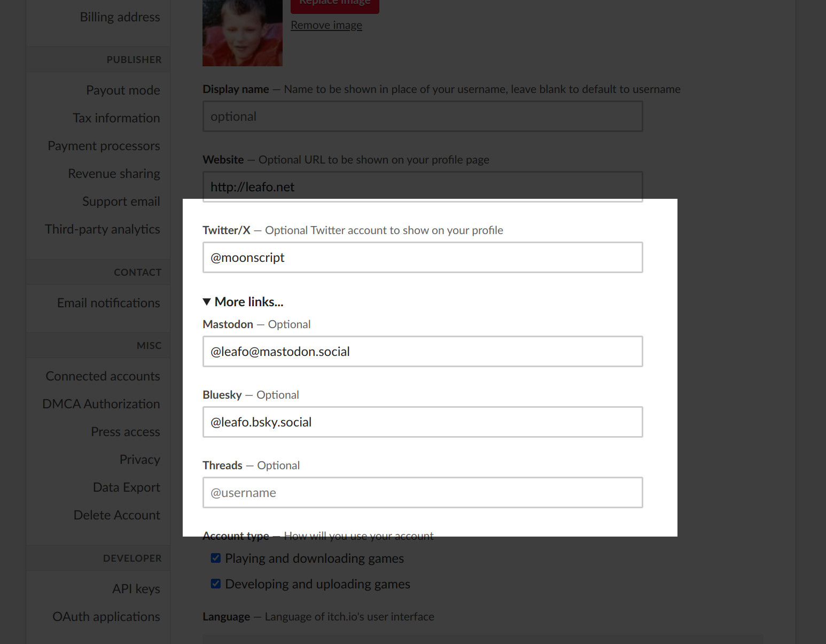Collapse the More links disclosure triangle
The height and width of the screenshot is (644, 826).
coord(207,302)
